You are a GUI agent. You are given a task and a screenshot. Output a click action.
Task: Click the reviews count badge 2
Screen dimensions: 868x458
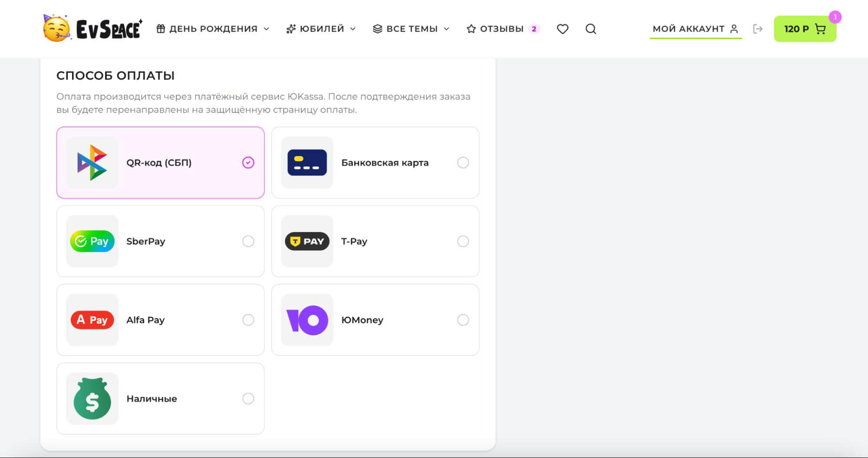534,29
